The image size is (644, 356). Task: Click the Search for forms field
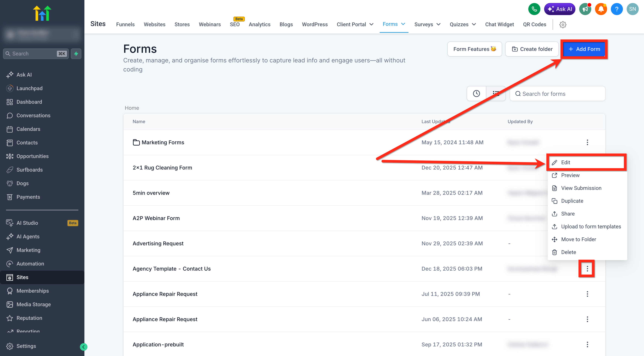557,94
